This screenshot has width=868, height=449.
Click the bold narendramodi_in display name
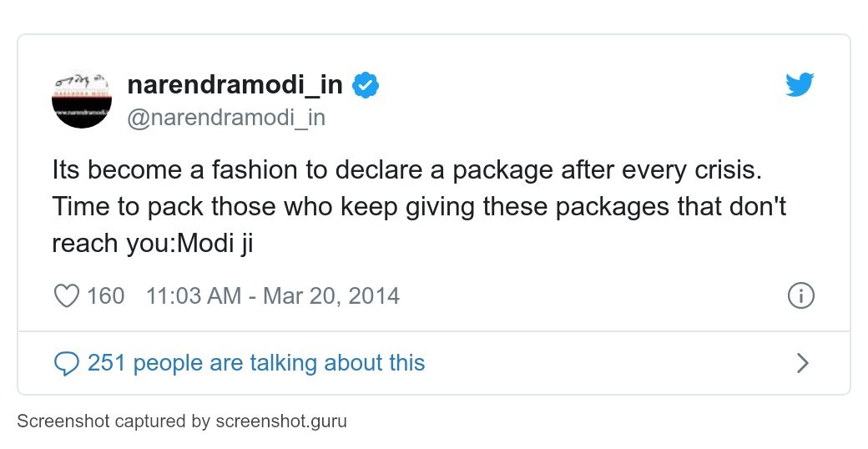[x=235, y=84]
